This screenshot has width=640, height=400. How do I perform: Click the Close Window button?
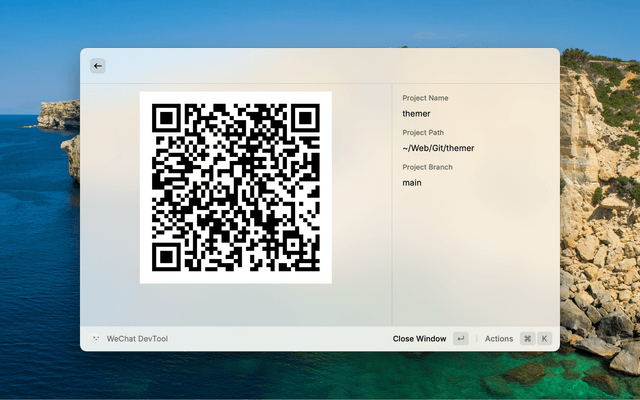419,339
